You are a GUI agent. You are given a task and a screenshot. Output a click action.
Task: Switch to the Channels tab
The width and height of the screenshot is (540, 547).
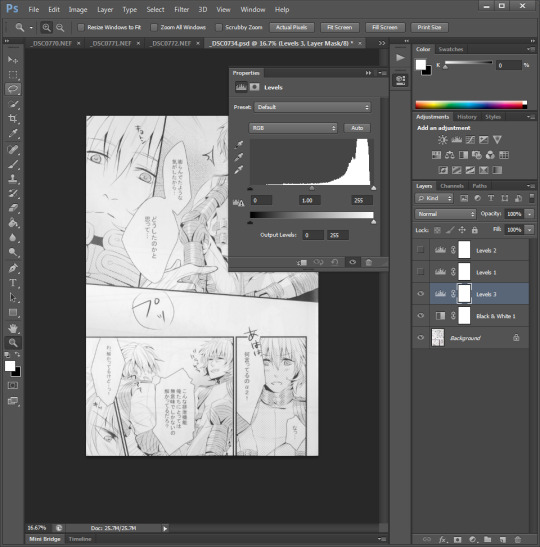452,186
